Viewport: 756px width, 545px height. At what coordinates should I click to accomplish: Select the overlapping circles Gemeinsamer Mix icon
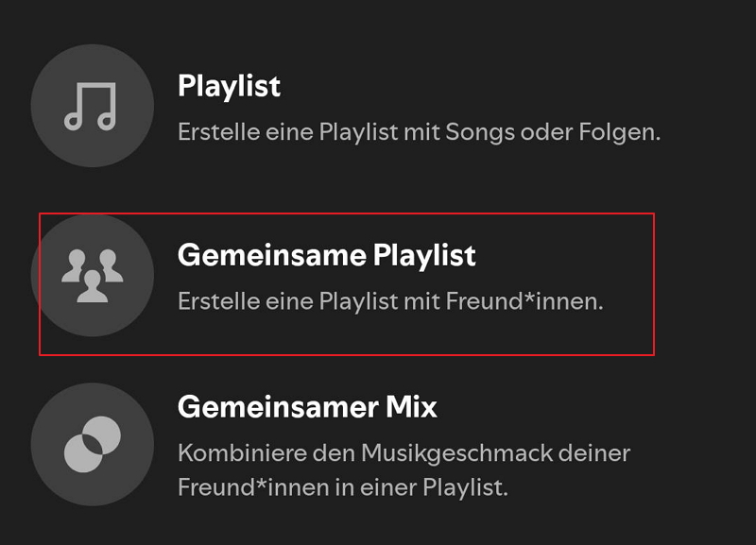point(92,444)
